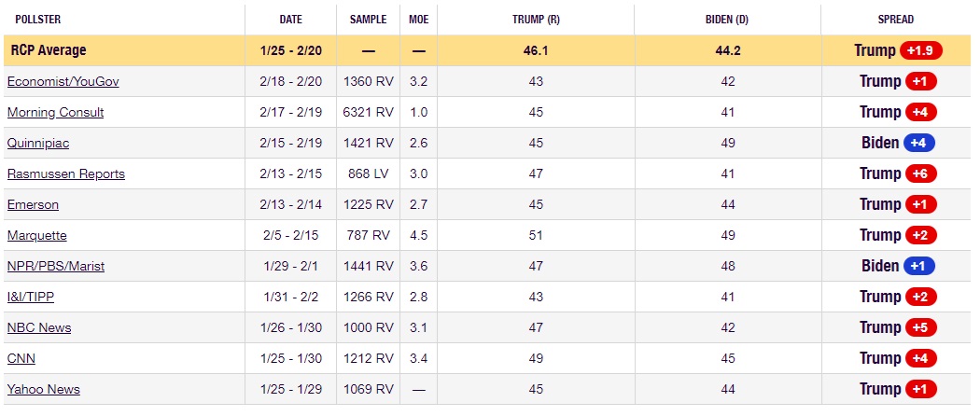Click the NBC News sample 1000 RV
The image size is (980, 416).
click(368, 327)
